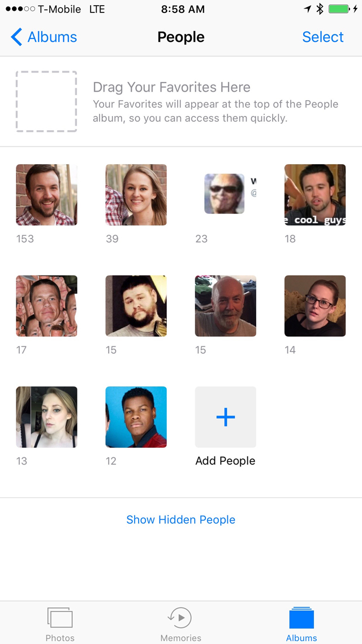Open the person album with 153 photos
The width and height of the screenshot is (362, 644).
pos(46,195)
